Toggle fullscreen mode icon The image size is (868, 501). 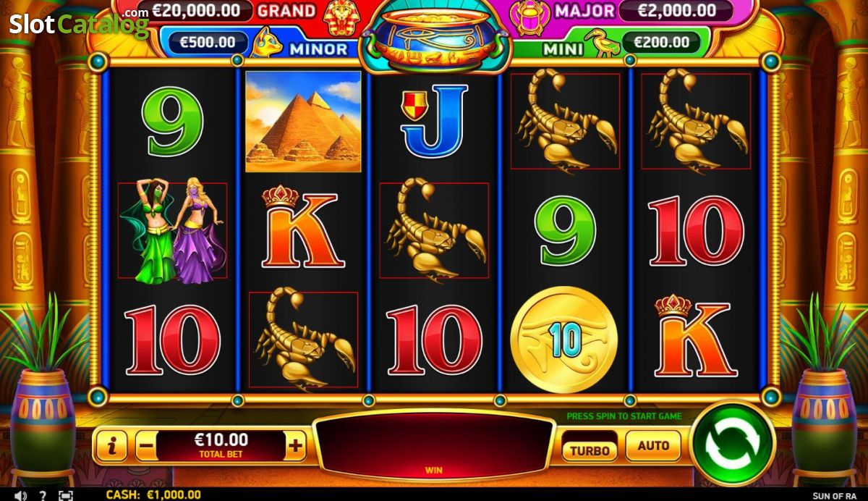66,495
